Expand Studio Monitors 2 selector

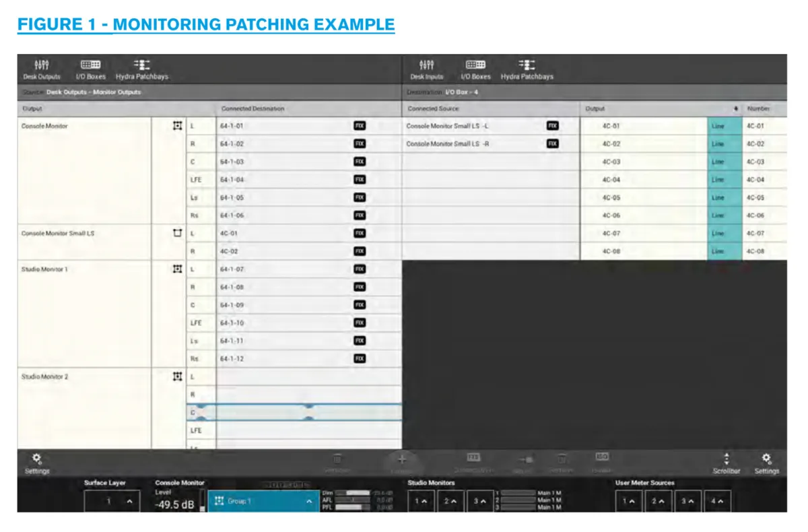point(450,501)
